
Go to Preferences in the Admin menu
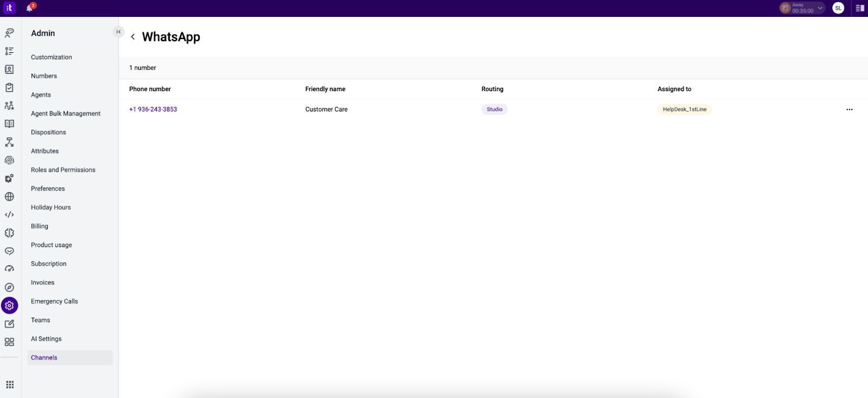(48, 189)
